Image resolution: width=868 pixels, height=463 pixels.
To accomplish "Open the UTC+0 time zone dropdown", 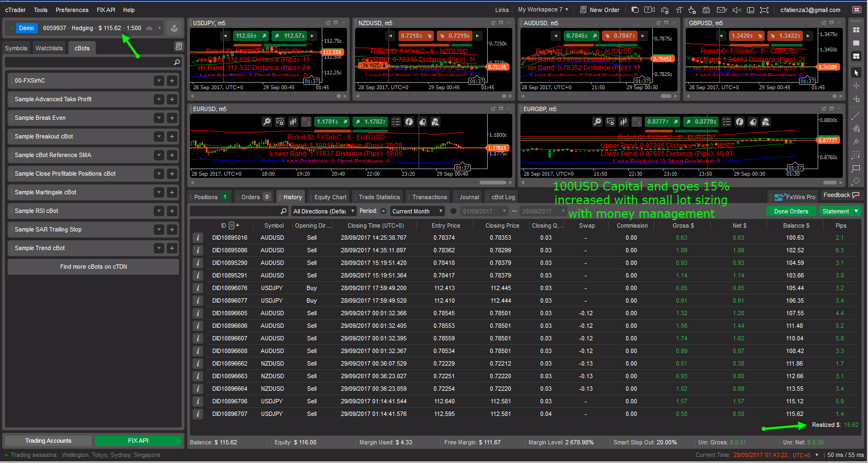I will pyautogui.click(x=806, y=455).
